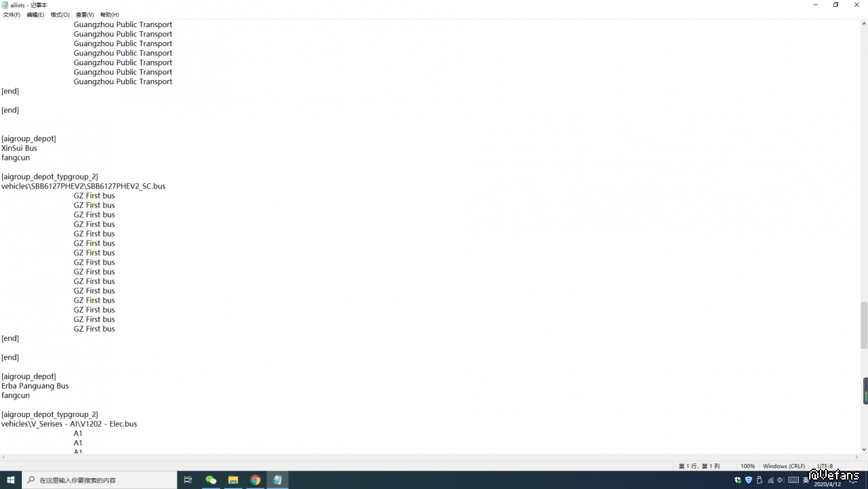Click the "第 1 行, 第 1 列" status bar entry
Screen dimensions: 868x489
point(699,466)
